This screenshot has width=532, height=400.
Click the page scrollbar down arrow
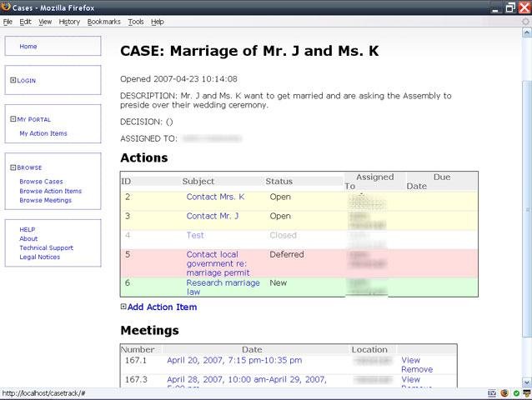coord(526,382)
